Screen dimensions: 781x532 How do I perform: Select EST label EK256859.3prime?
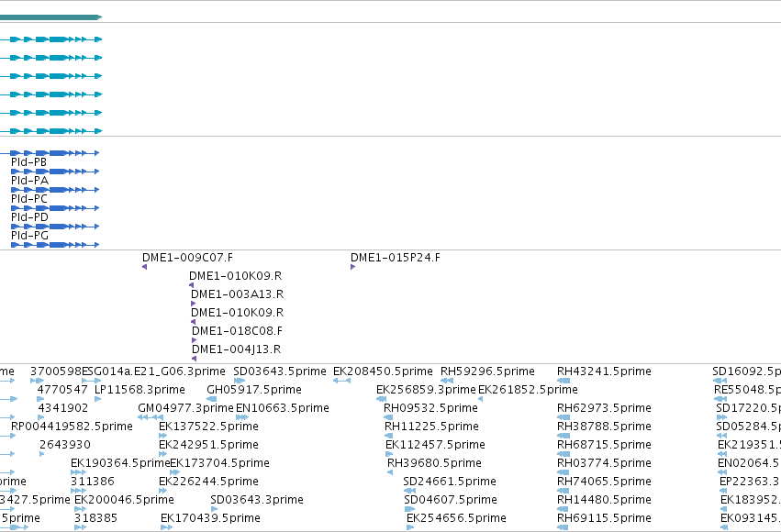[x=427, y=390]
